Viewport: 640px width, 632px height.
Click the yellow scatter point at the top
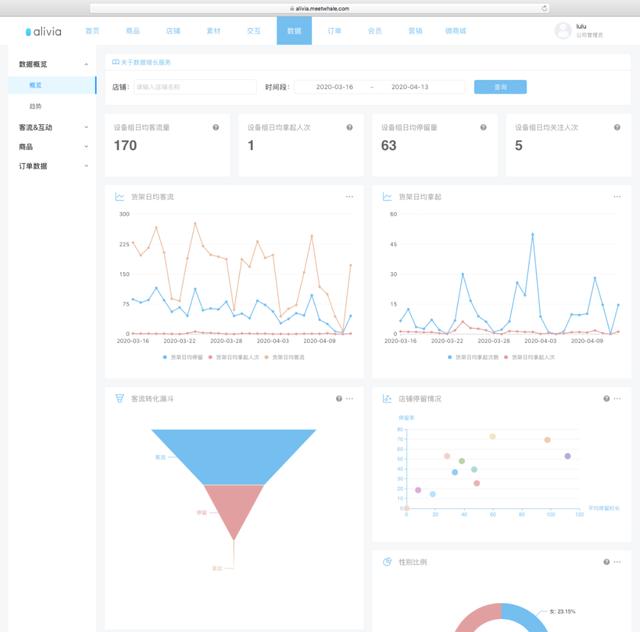click(x=492, y=436)
